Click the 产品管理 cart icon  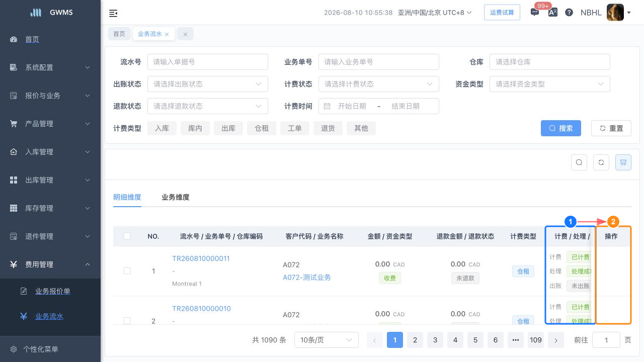click(14, 124)
